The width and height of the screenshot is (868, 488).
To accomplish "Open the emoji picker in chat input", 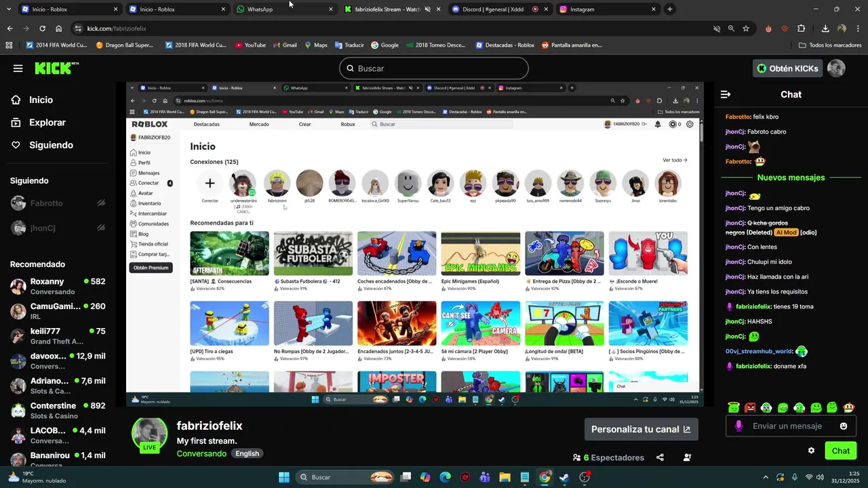I will pos(844,426).
